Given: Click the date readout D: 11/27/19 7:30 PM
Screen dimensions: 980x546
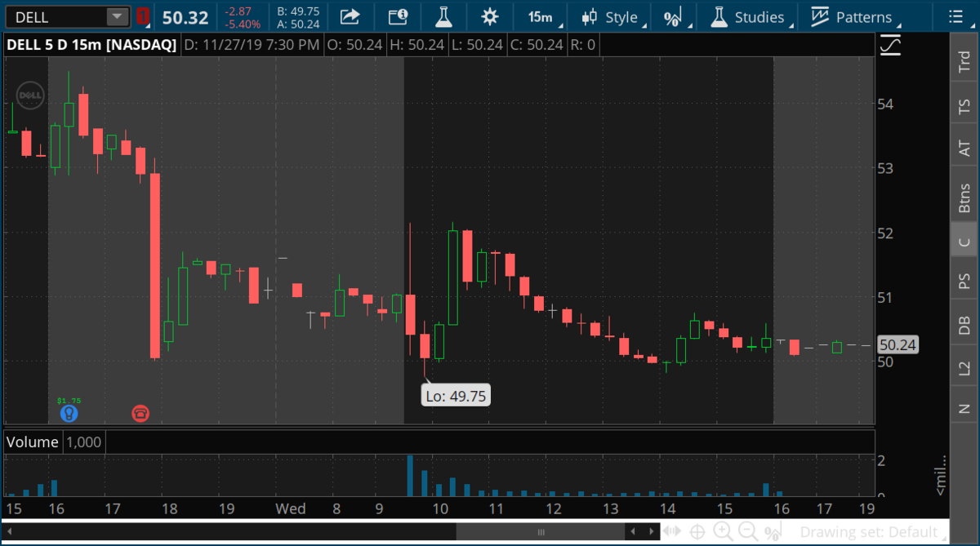Looking at the screenshot, I should pyautogui.click(x=252, y=44).
